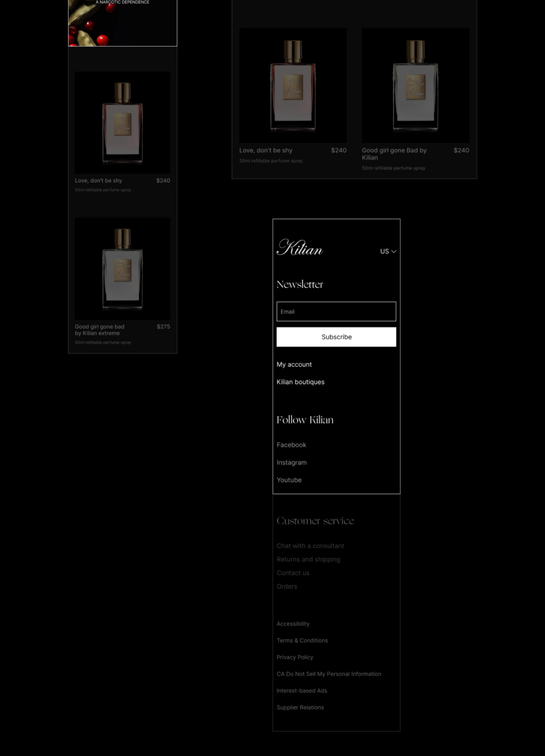Open Kilian's Youtube channel

click(x=289, y=480)
